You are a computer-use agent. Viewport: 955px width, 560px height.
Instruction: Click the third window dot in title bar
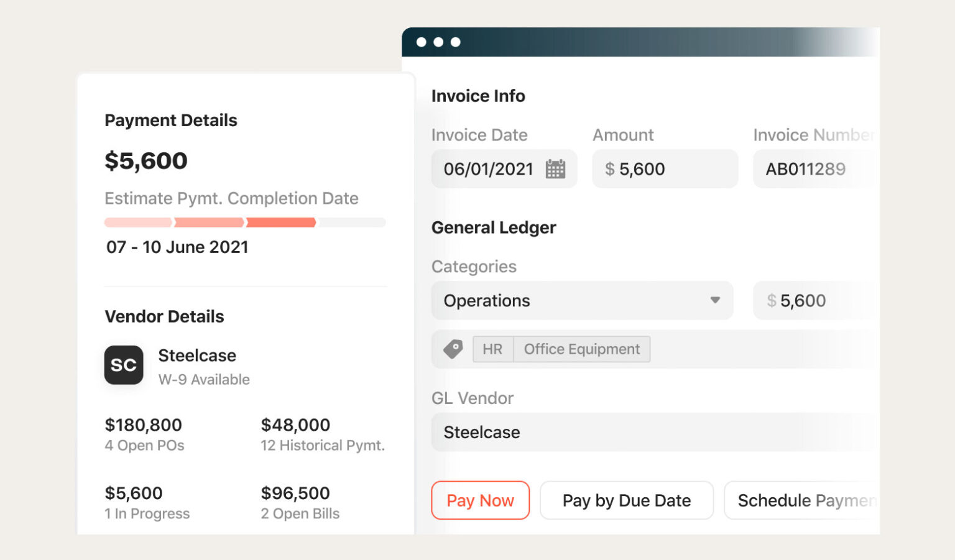point(457,42)
